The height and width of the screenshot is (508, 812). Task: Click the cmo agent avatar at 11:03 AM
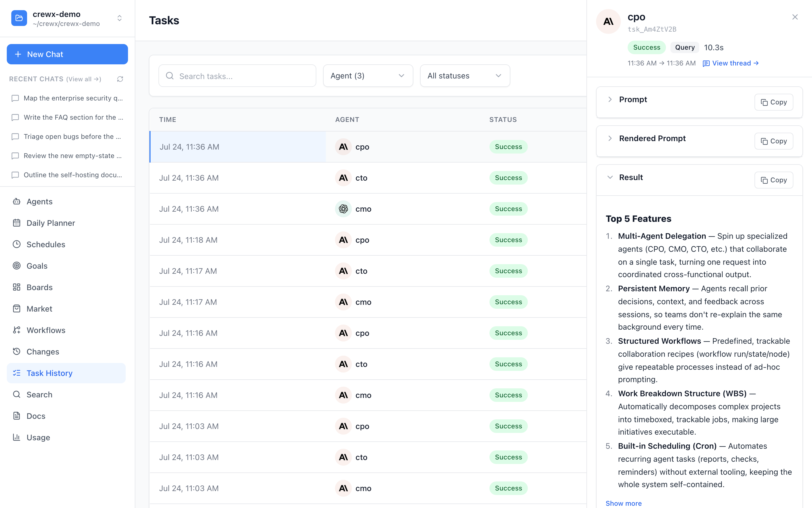tap(343, 488)
